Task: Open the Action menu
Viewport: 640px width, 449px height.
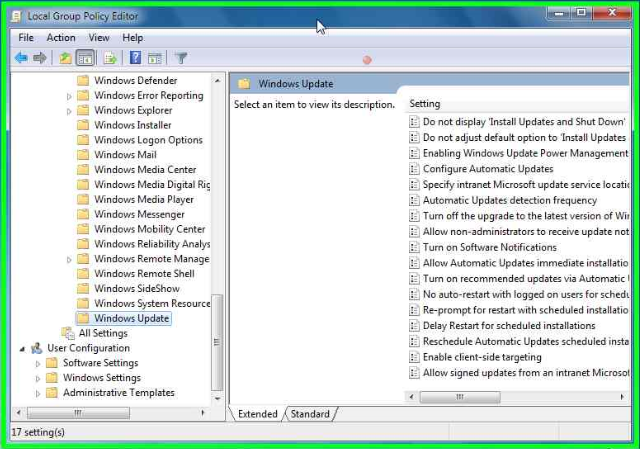Action: 61,38
